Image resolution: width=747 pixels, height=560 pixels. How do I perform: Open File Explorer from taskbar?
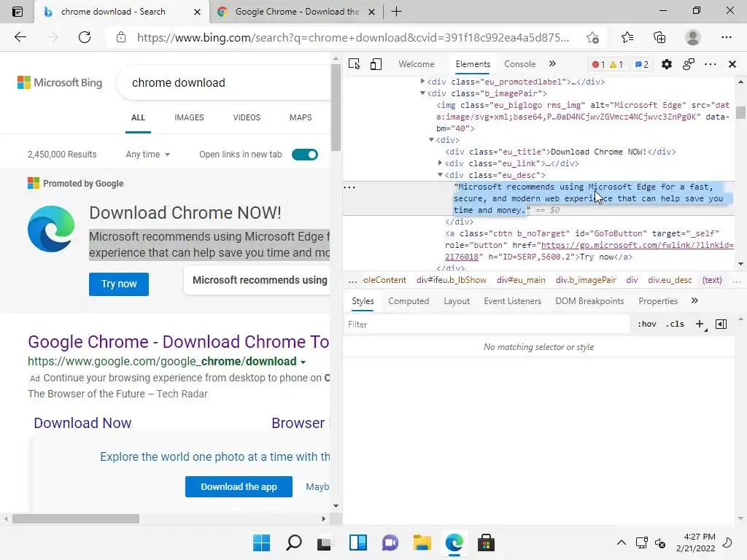tap(422, 542)
